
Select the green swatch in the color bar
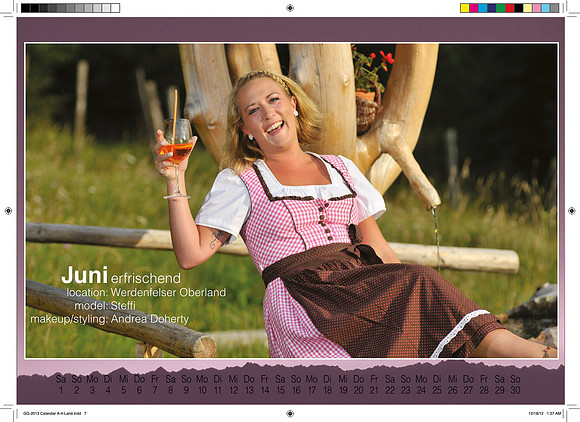(x=501, y=8)
